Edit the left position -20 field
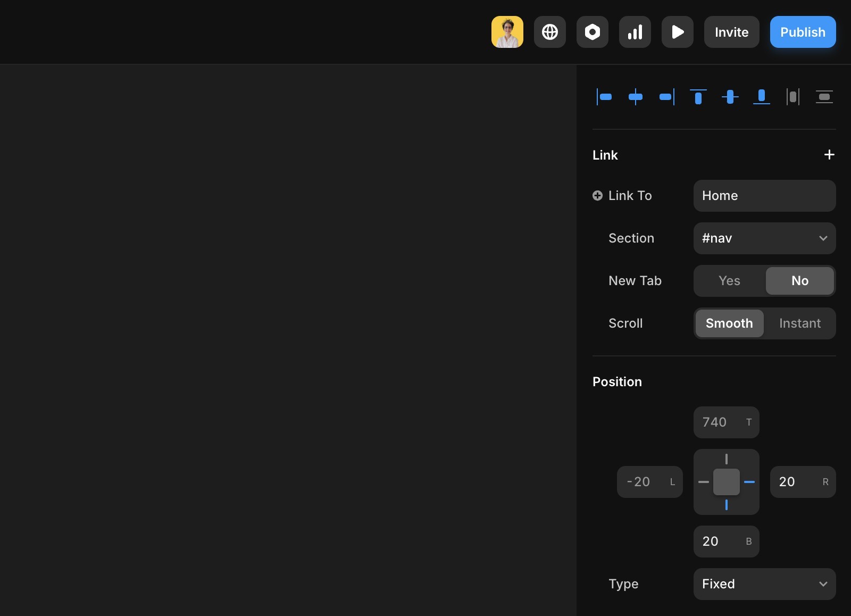851x616 pixels. [649, 482]
